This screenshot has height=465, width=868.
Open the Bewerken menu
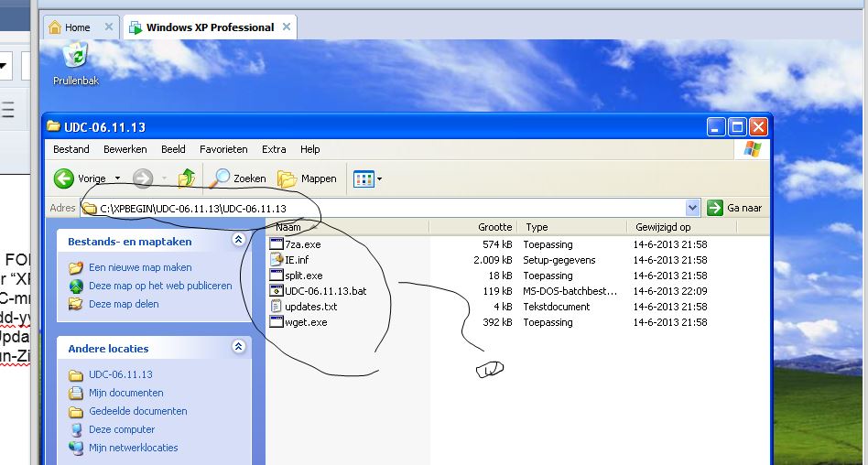click(125, 149)
